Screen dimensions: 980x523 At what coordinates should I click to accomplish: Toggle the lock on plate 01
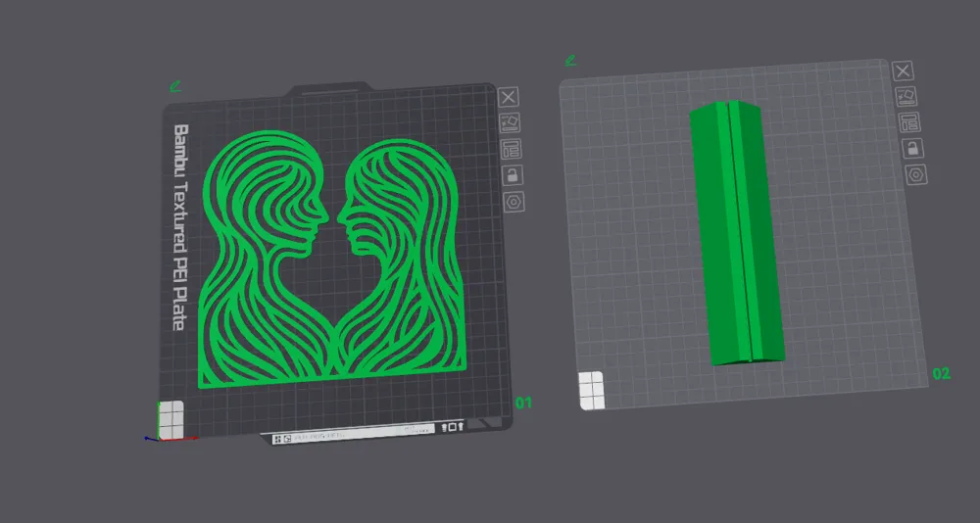click(513, 175)
